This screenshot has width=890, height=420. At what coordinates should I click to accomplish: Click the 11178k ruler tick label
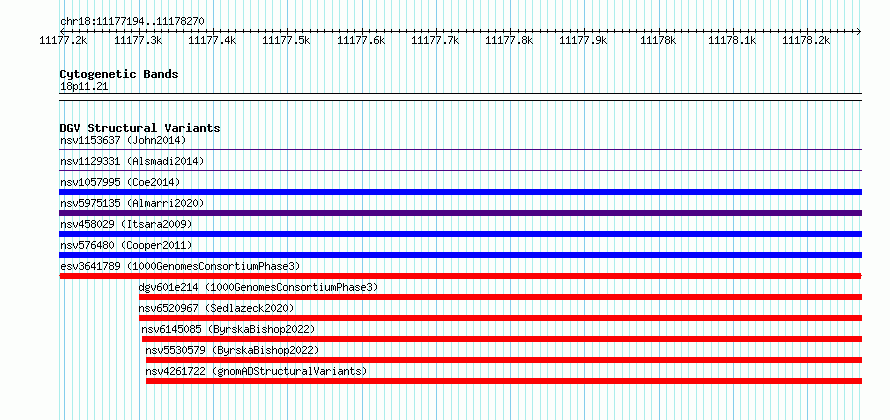tap(658, 40)
